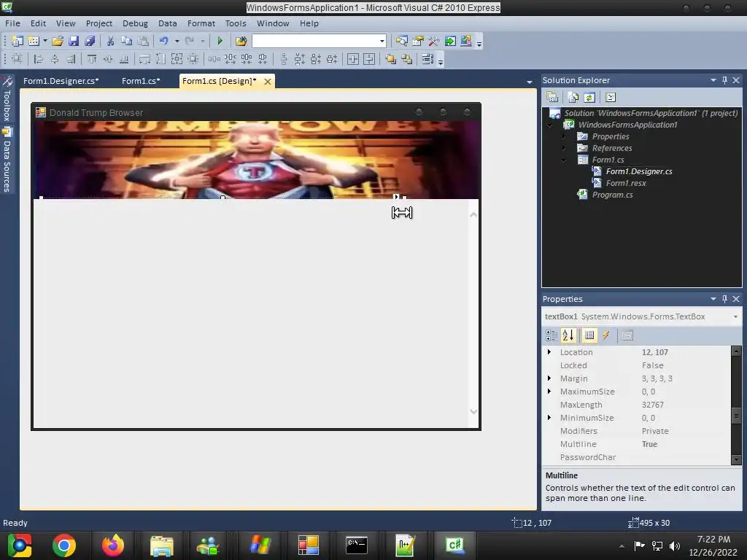Click the Trump Tower picture box on form
The height and width of the screenshot is (560, 747).
tap(256, 160)
